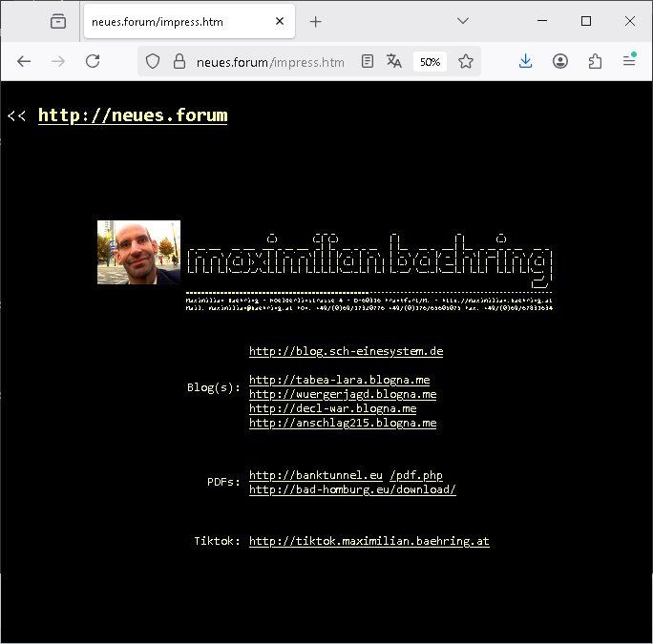
Task: Select the neues.forum/impress.htm tab
Action: 172,21
